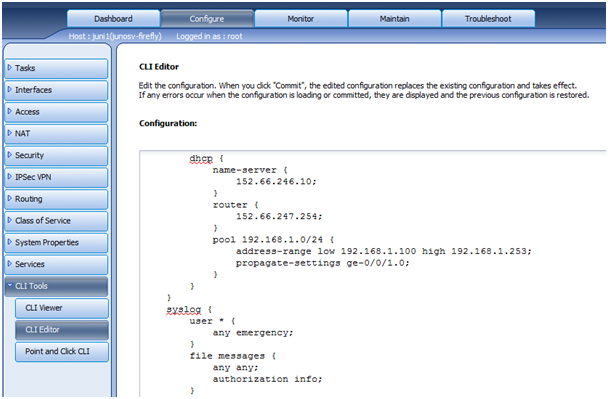Expand the IPSec VPN menu arrow
This screenshot has height=399, width=608.
click(x=10, y=176)
